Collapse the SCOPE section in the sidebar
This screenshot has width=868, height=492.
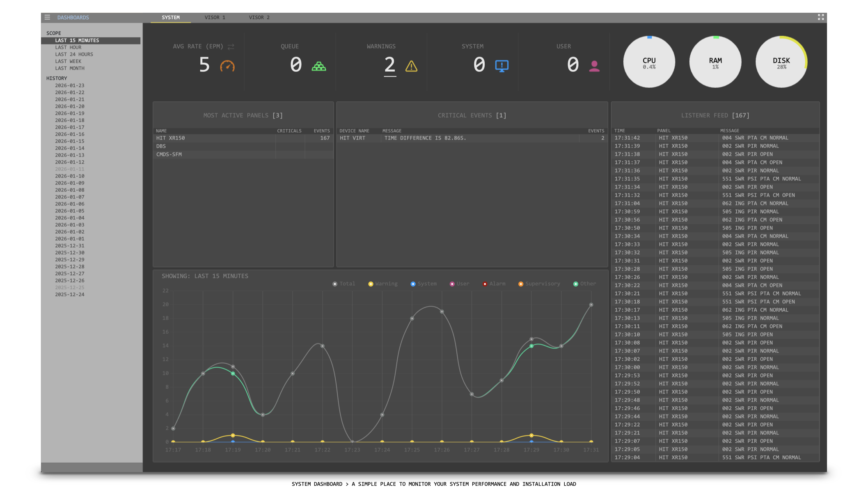pos(54,33)
